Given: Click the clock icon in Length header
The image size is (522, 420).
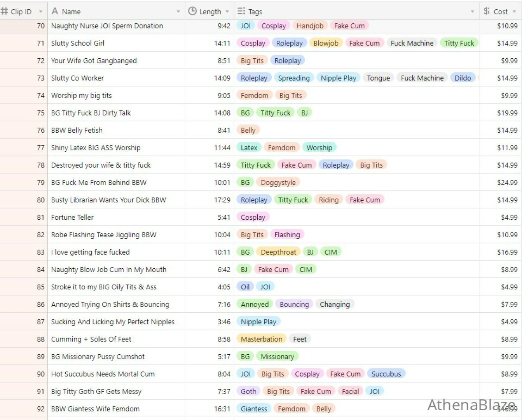Looking at the screenshot, I should (x=192, y=11).
